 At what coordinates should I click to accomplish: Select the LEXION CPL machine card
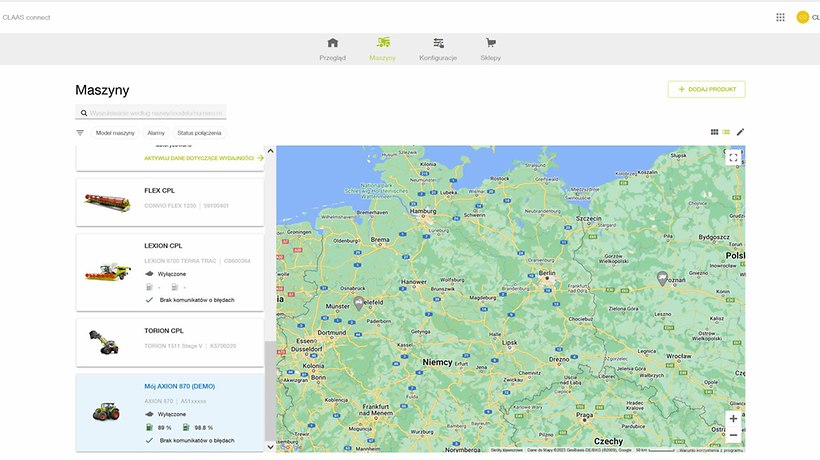[x=170, y=272]
